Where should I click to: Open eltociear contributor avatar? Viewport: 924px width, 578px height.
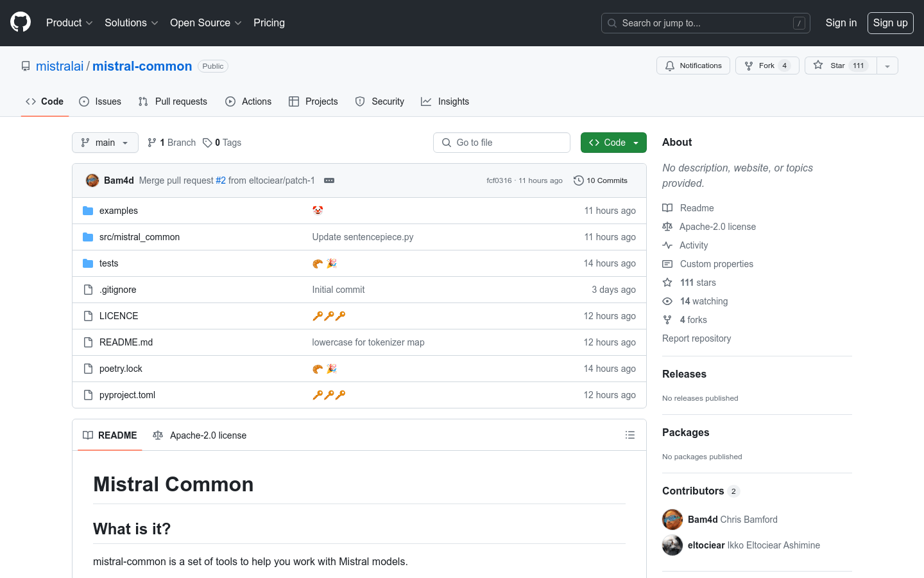(x=672, y=545)
